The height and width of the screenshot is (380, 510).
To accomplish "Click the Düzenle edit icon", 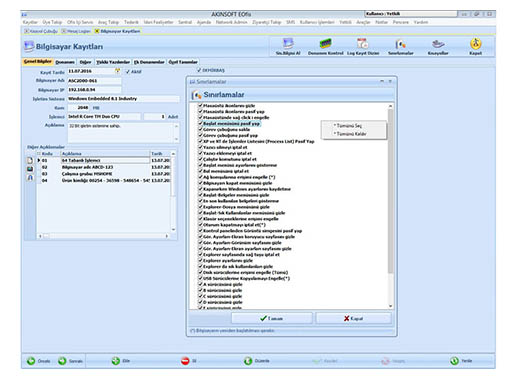I will pos(248,361).
